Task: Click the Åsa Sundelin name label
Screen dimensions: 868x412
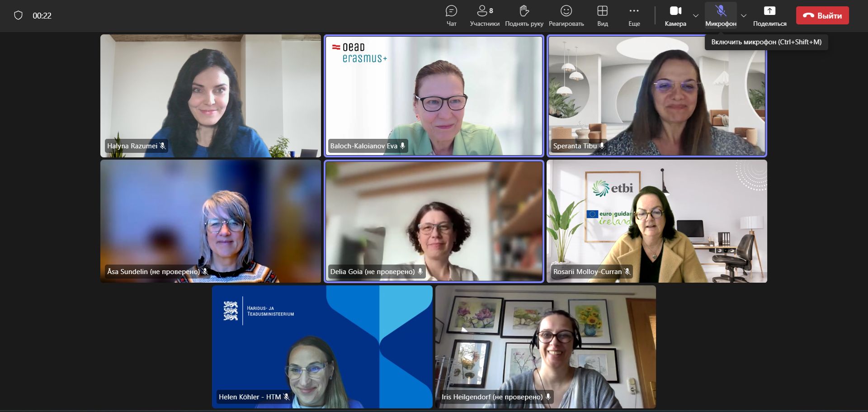Action: (153, 271)
